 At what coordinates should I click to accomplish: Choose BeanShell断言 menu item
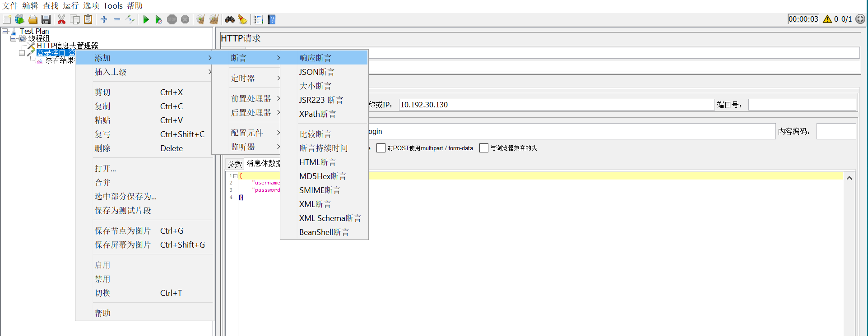click(x=324, y=232)
